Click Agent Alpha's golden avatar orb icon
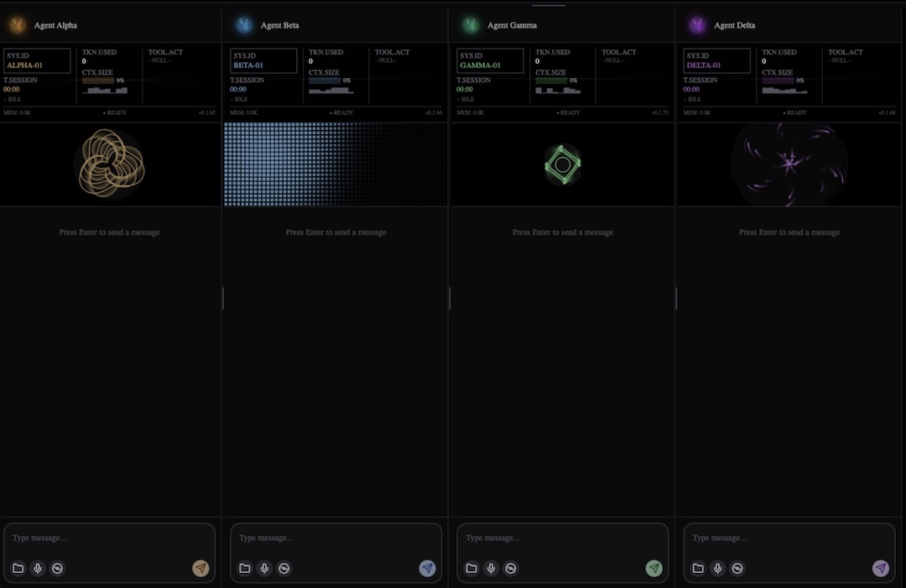The image size is (906, 588). pos(16,24)
